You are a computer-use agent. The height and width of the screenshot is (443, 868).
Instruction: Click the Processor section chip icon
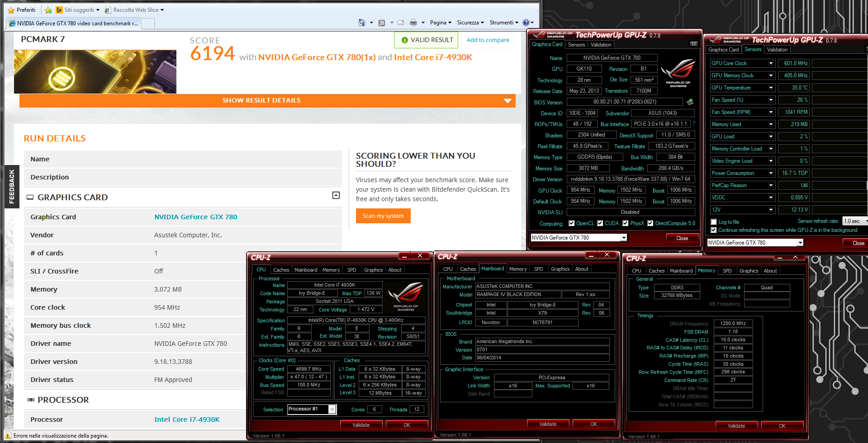31,400
